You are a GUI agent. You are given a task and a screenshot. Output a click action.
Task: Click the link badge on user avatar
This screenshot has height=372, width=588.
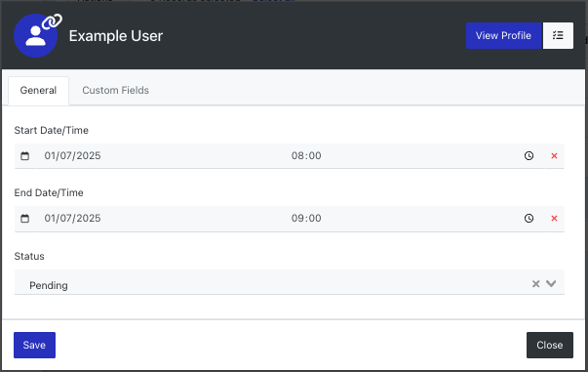point(52,21)
